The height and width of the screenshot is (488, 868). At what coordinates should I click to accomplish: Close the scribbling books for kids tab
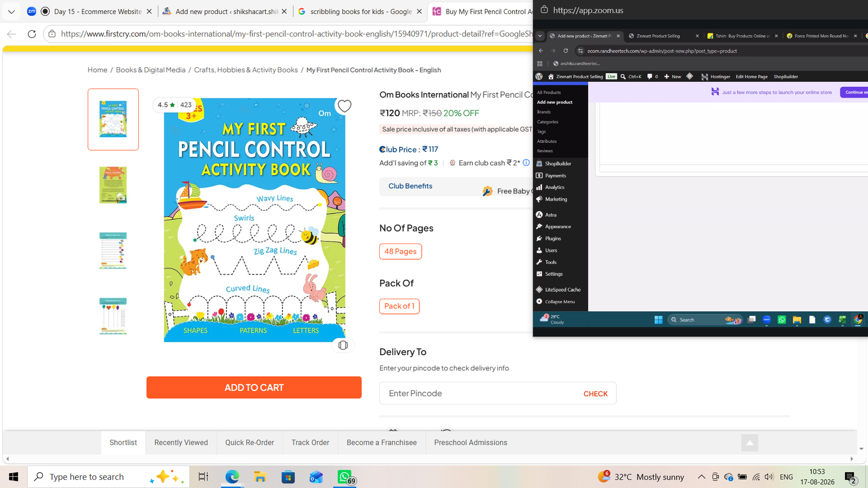419,11
